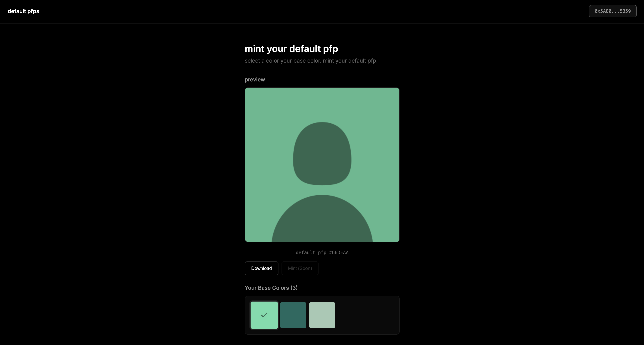Click the 'mint your default pfp' heading
The width and height of the screenshot is (644, 345).
(x=291, y=49)
